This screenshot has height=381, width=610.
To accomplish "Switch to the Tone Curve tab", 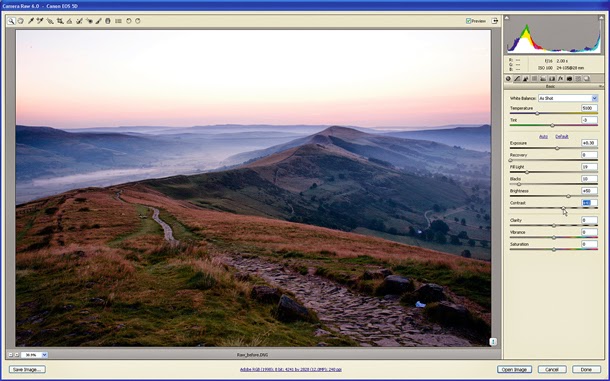I will [517, 79].
